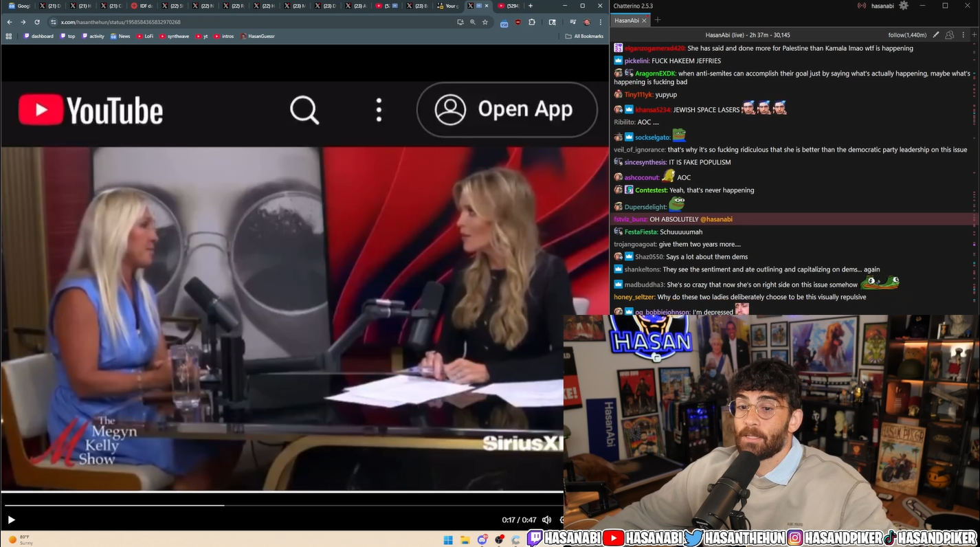This screenshot has width=980, height=547.
Task: Add a new split with the plus icon
Action: (975, 34)
